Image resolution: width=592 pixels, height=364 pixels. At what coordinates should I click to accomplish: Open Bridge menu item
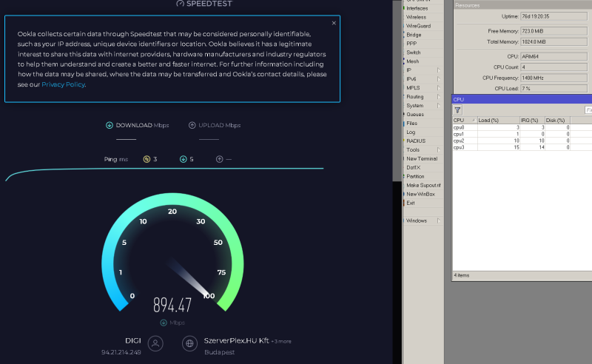click(x=414, y=35)
